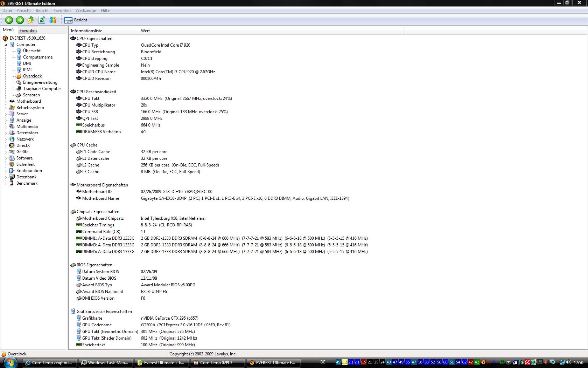Click the Software icon in tree
Viewport: 588px width, 368px height.
[x=12, y=158]
